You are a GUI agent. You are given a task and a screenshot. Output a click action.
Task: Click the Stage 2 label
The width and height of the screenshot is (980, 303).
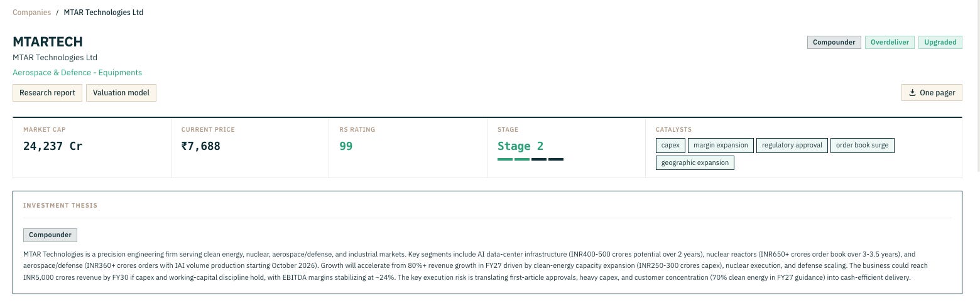coord(520,146)
